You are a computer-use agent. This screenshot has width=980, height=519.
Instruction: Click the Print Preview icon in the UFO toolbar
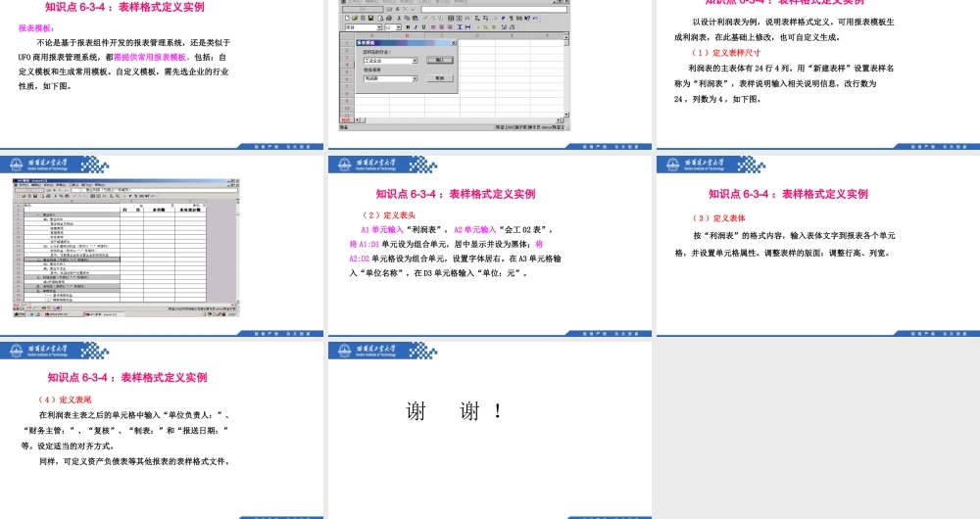coord(380,18)
